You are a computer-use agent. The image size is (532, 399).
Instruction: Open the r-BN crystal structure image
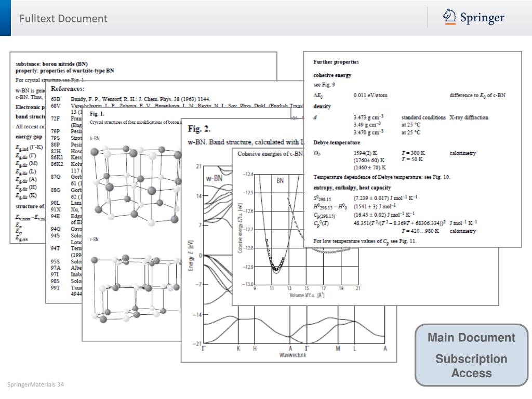pos(136,288)
